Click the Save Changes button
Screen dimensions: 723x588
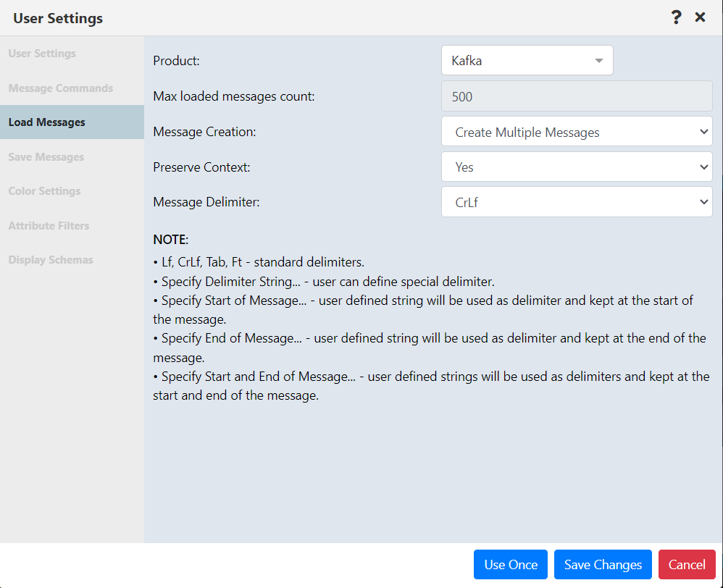coord(603,564)
